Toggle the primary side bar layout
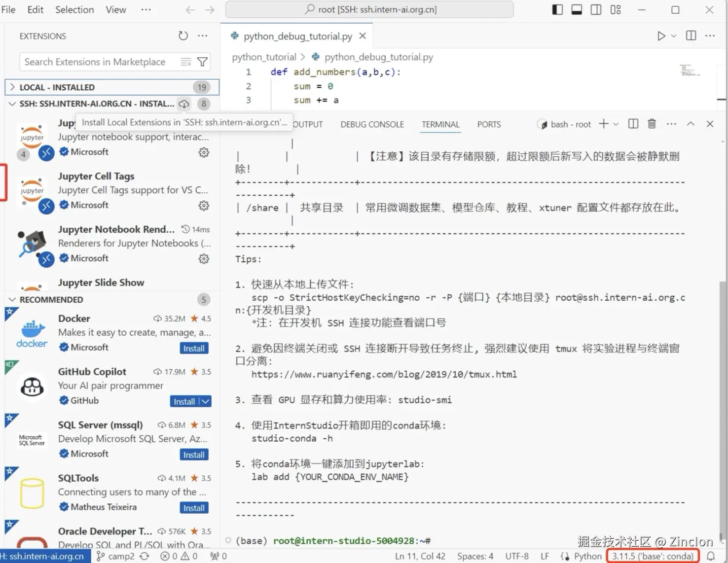 (557, 10)
